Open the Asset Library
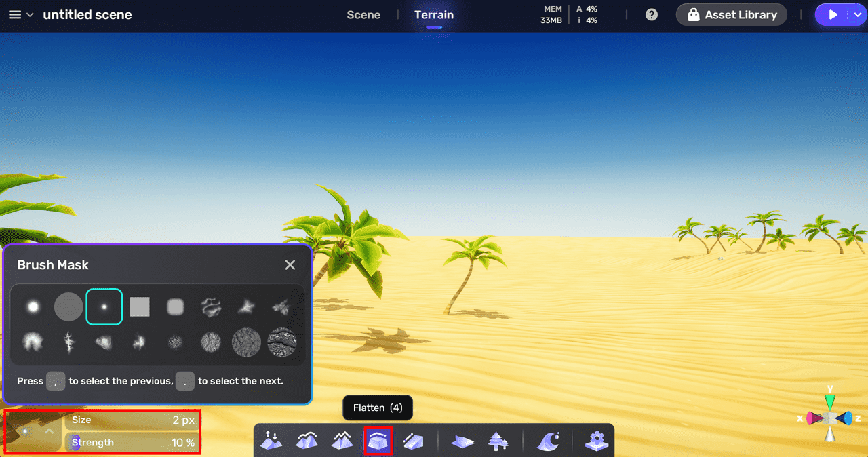Image resolution: width=868 pixels, height=457 pixels. point(731,15)
